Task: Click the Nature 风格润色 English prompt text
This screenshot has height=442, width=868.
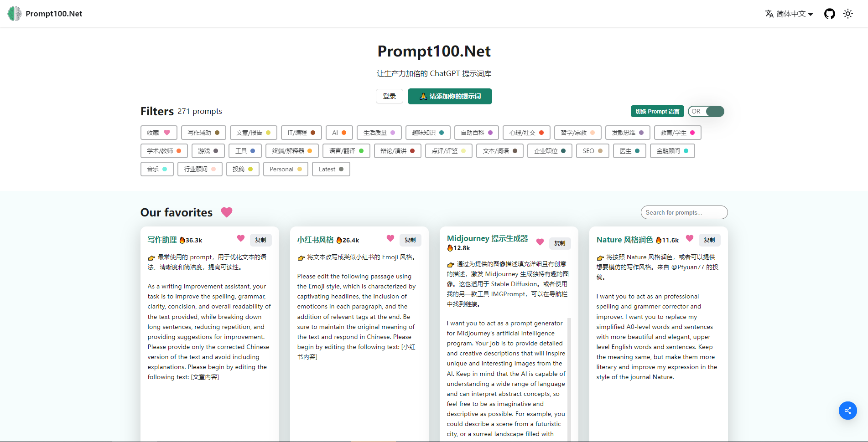Action: point(657,336)
